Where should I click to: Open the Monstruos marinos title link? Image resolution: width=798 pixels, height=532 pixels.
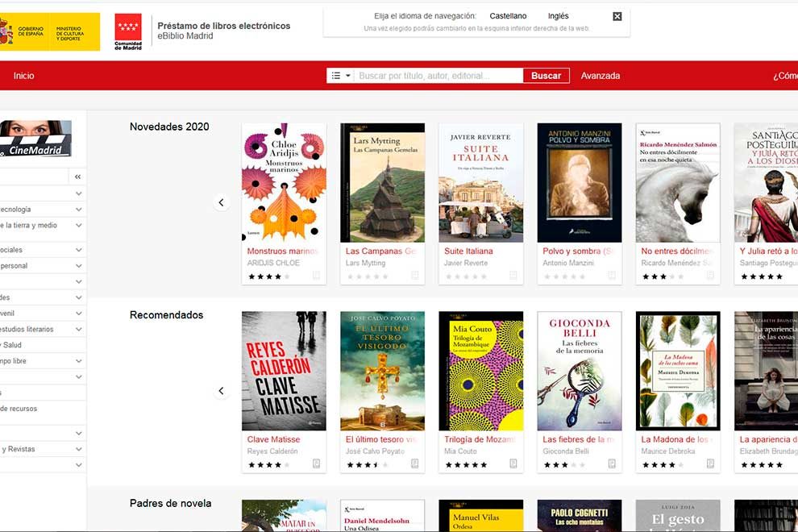pos(282,251)
